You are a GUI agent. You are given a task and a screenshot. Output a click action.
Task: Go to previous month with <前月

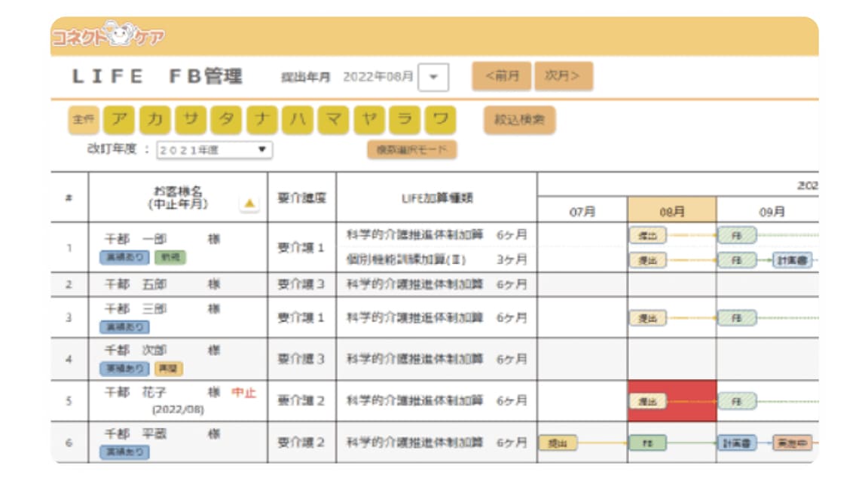[502, 76]
